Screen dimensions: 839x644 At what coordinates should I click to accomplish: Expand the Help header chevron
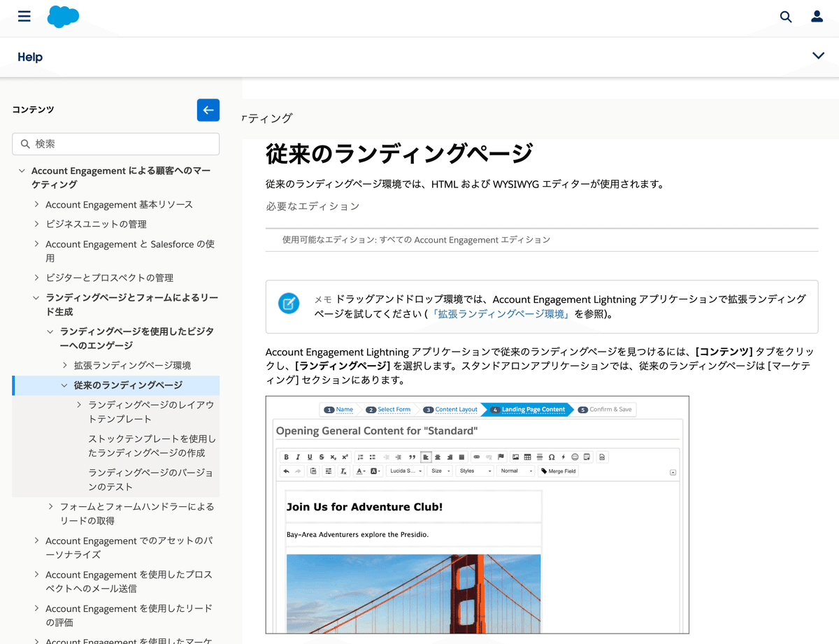coord(818,56)
